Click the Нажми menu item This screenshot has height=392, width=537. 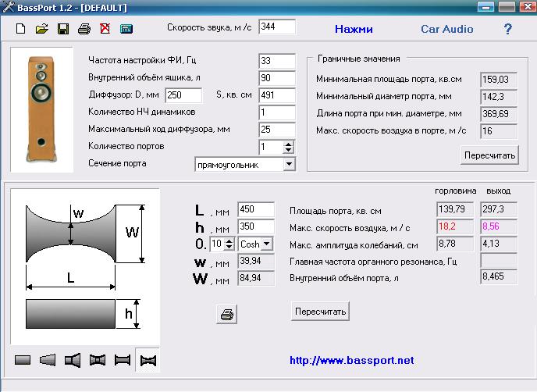(x=354, y=30)
